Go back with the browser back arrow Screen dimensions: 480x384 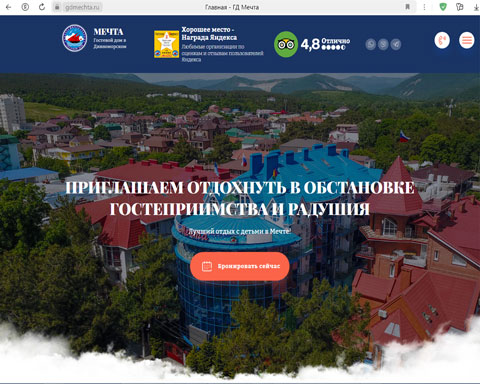[9, 7]
